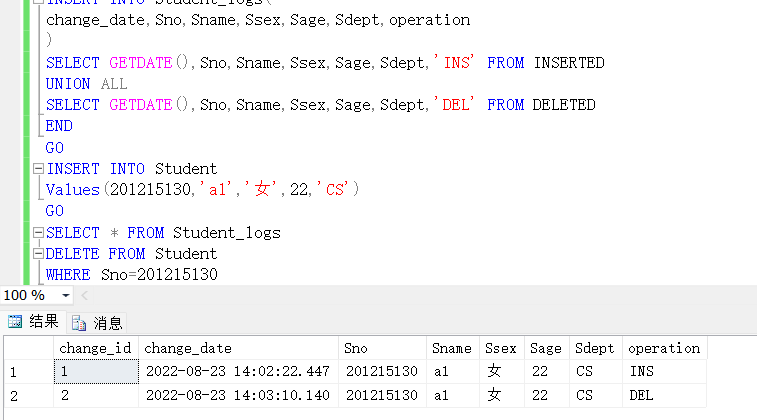Click WHERE Sno=201215130 line
757x420 pixels.
coord(132,275)
